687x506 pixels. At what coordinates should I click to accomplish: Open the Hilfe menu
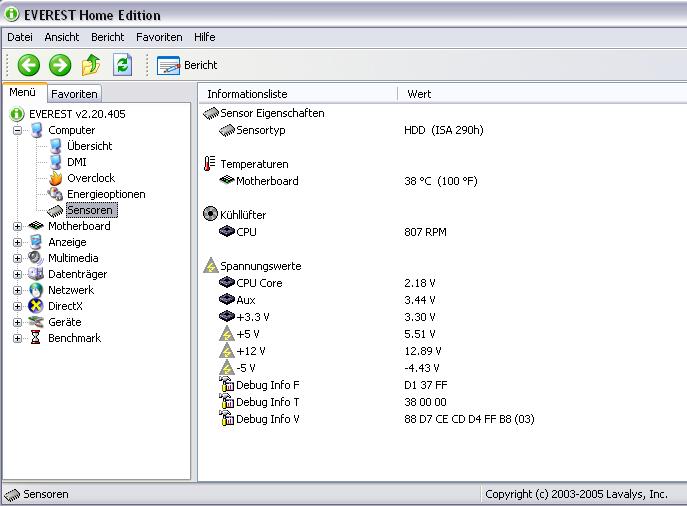pyautogui.click(x=205, y=37)
